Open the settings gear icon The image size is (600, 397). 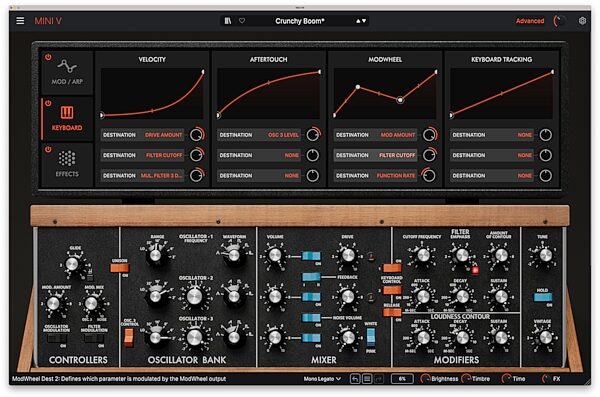click(x=582, y=21)
